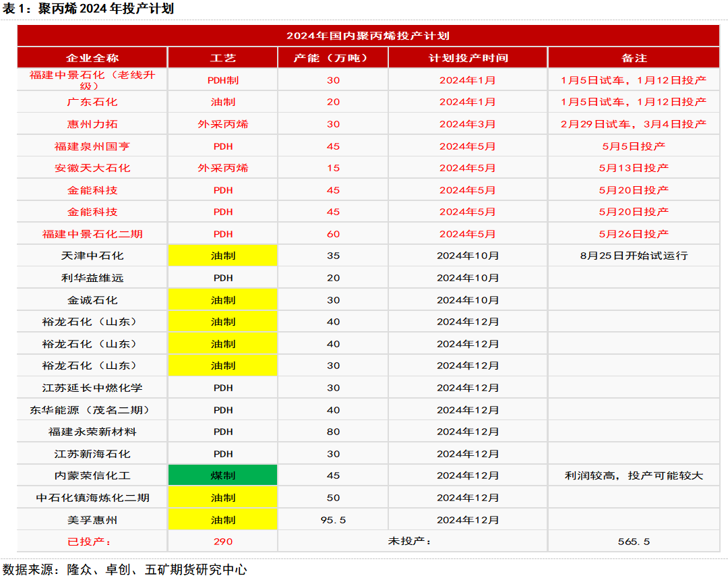Screen dimensions: 728x578
Task: Select the 工艺 column header
Action: click(x=223, y=58)
